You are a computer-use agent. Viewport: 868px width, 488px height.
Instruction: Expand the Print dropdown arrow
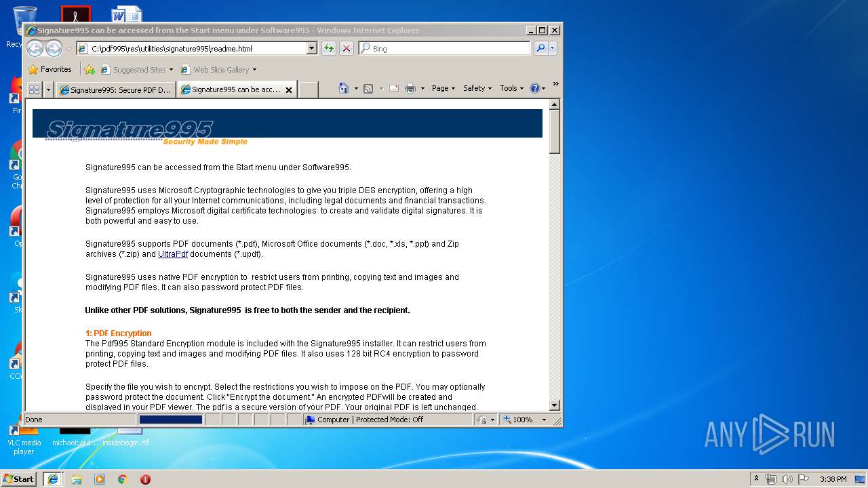coord(422,88)
